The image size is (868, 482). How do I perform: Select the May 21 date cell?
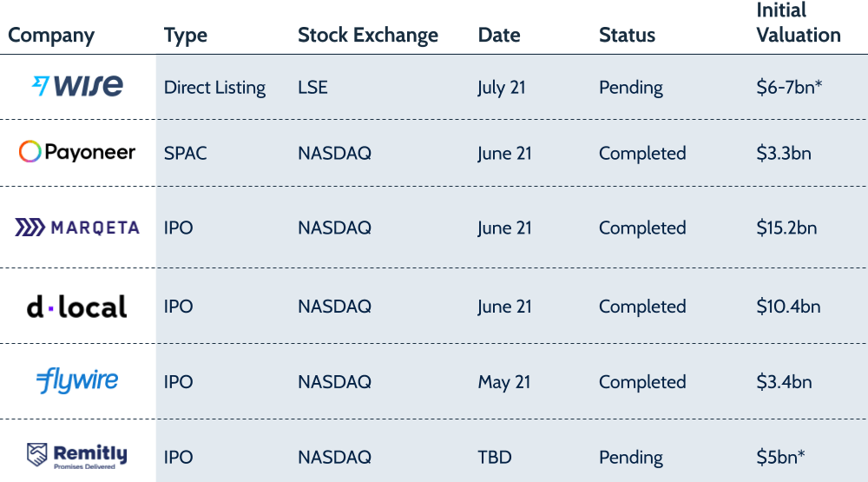click(x=505, y=382)
